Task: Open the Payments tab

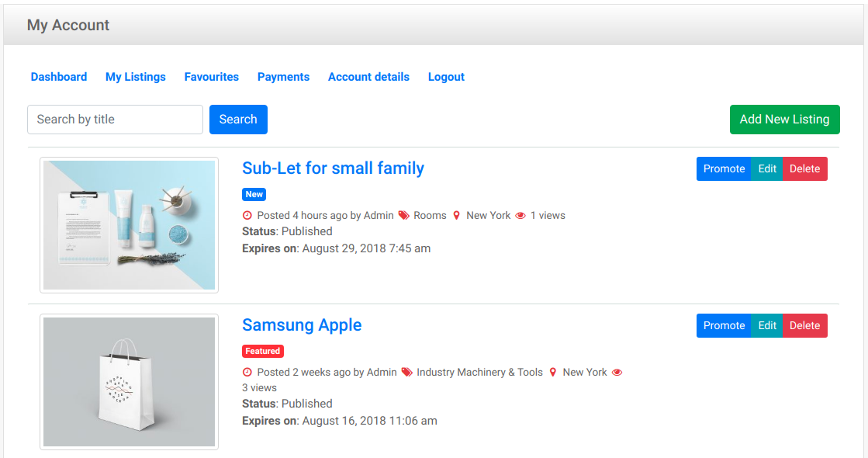Action: click(x=283, y=77)
